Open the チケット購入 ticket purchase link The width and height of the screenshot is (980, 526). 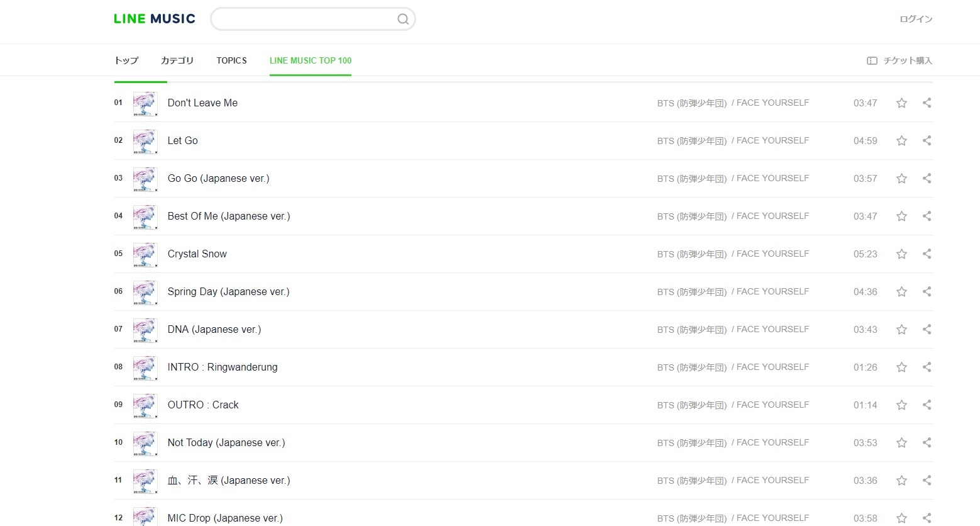tap(900, 60)
